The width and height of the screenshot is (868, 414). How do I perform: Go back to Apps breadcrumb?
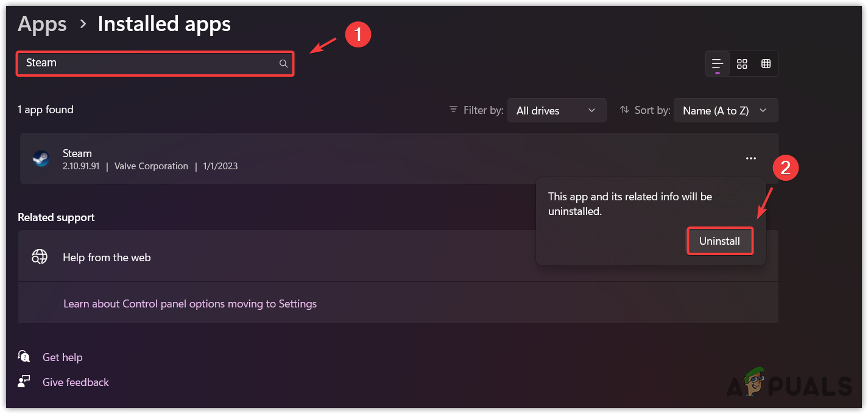(42, 24)
